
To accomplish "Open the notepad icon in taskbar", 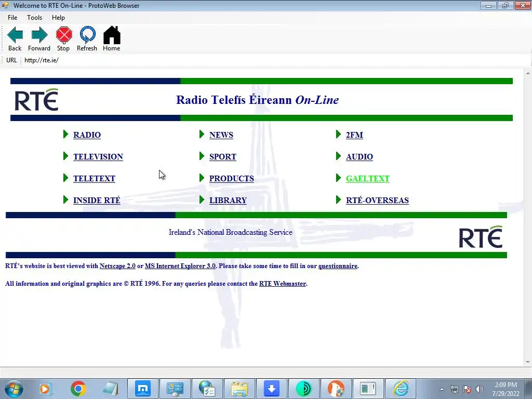I will [x=111, y=389].
